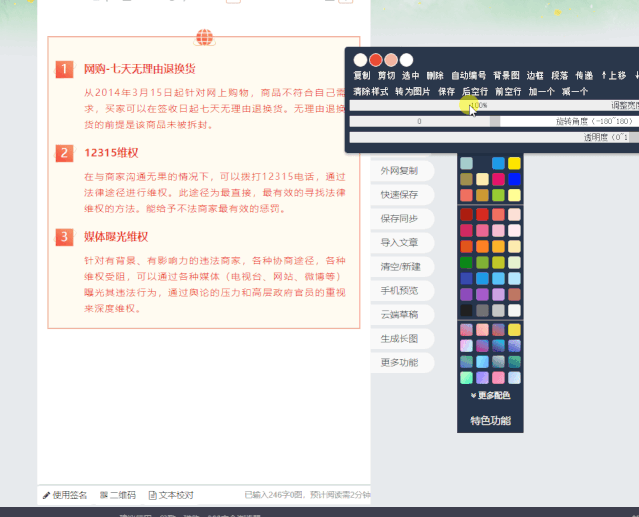Viewport: 639px width, 517px height.
Task: Click the globe icon above the article
Action: pos(204,38)
